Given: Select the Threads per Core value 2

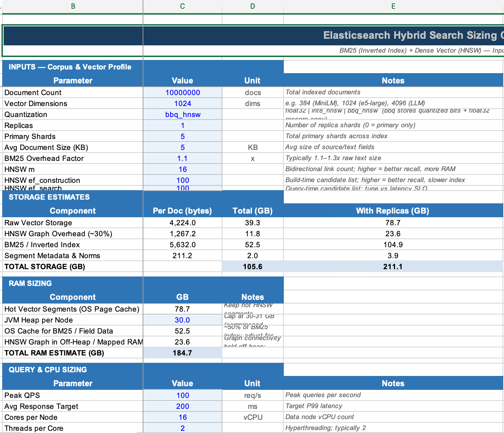Looking at the screenshot, I should click(183, 428).
